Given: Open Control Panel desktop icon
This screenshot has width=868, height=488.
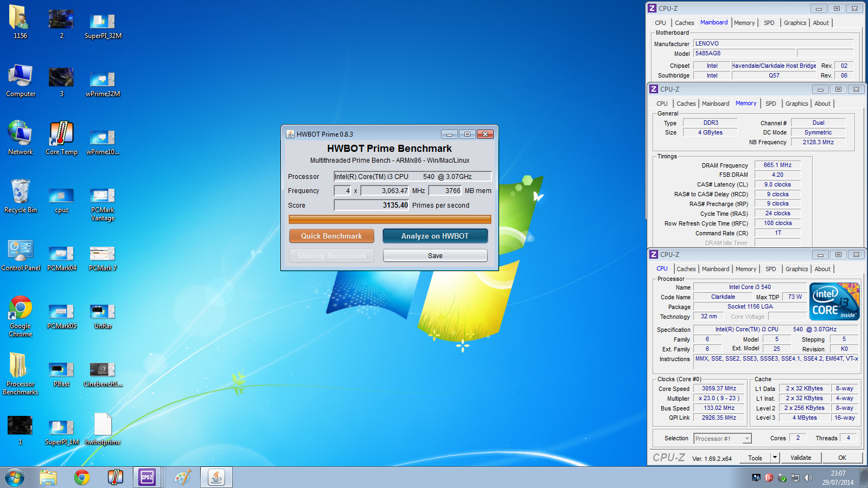Looking at the screenshot, I should coord(21,255).
